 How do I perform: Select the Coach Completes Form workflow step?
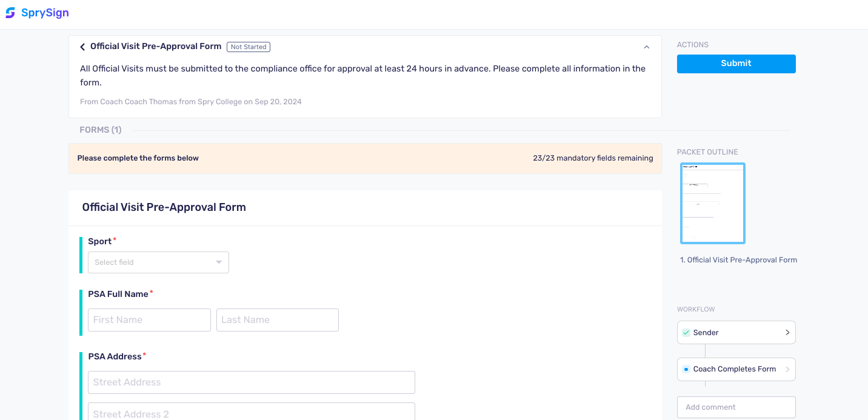click(736, 369)
